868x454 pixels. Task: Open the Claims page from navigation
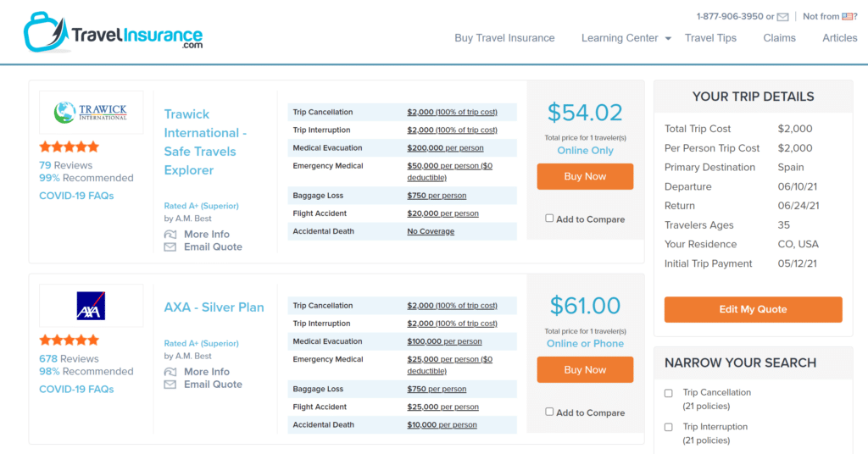779,38
